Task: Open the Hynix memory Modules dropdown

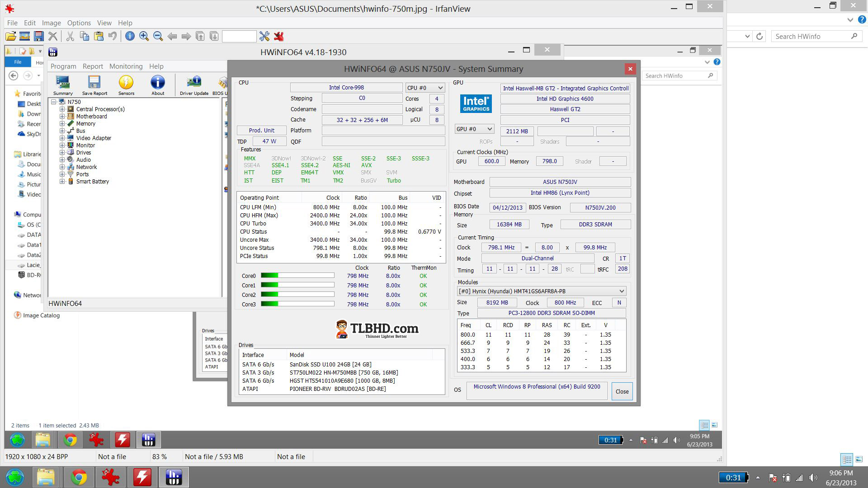Action: [x=542, y=291]
